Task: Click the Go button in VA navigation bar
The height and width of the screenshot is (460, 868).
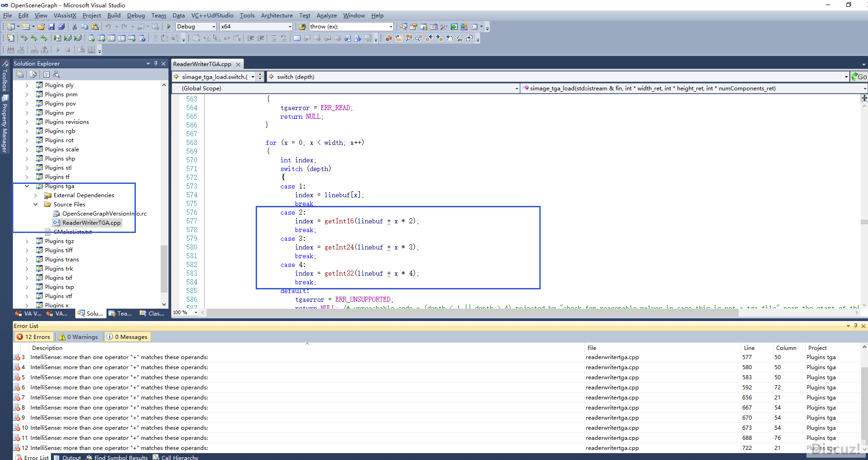Action: pyautogui.click(x=859, y=77)
